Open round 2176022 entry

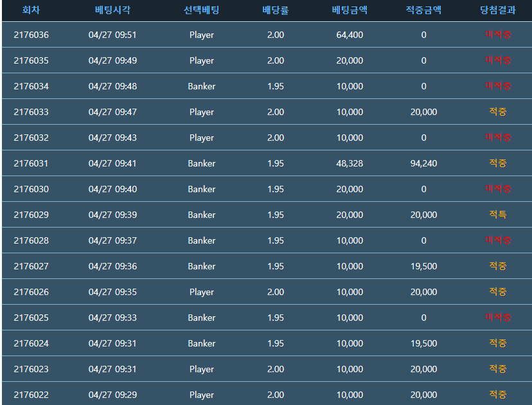[31, 395]
